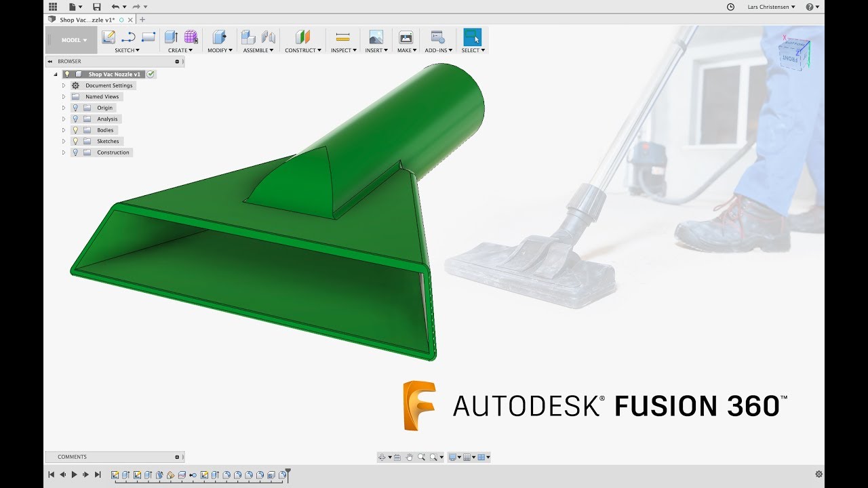
Task: Collapse the Shop Vac Nozzle v1 root node
Action: tap(56, 75)
